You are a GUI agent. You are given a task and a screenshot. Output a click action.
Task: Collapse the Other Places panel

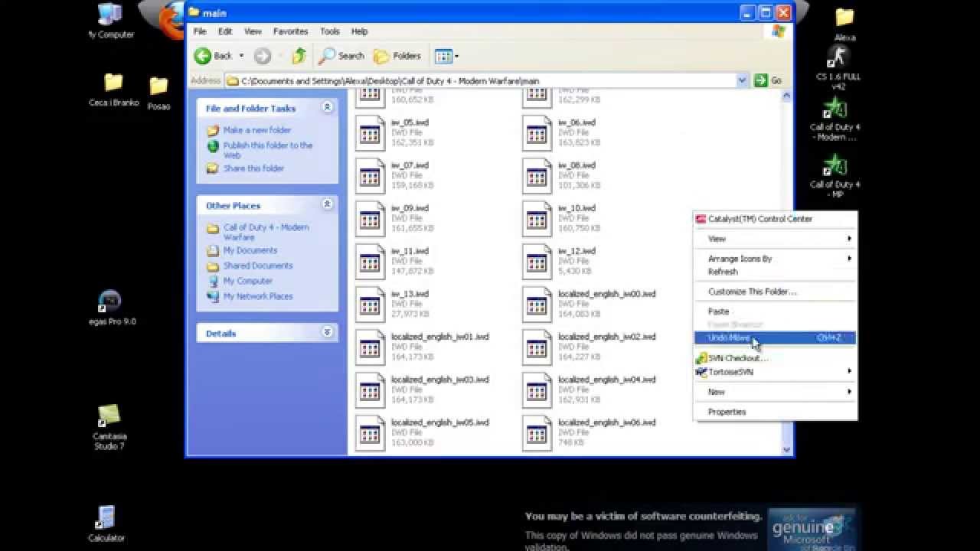(327, 205)
